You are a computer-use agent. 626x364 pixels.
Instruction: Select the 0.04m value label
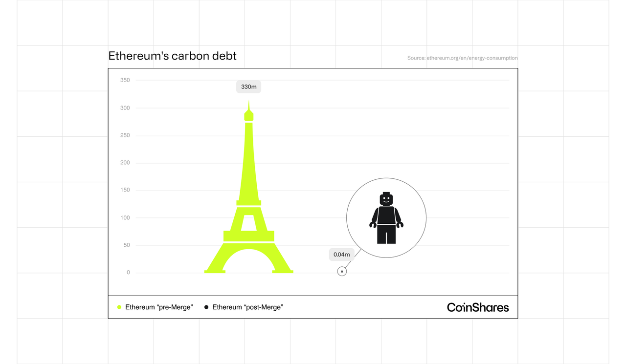click(x=342, y=255)
